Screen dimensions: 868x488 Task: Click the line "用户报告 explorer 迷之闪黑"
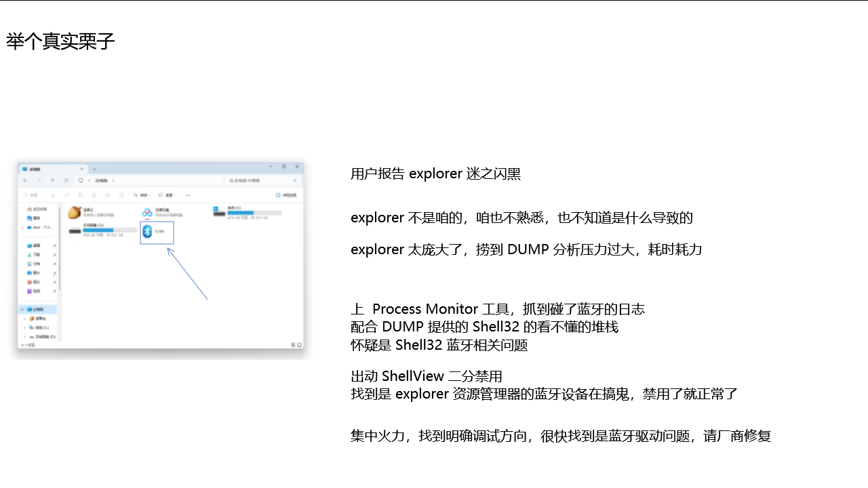pyautogui.click(x=436, y=174)
